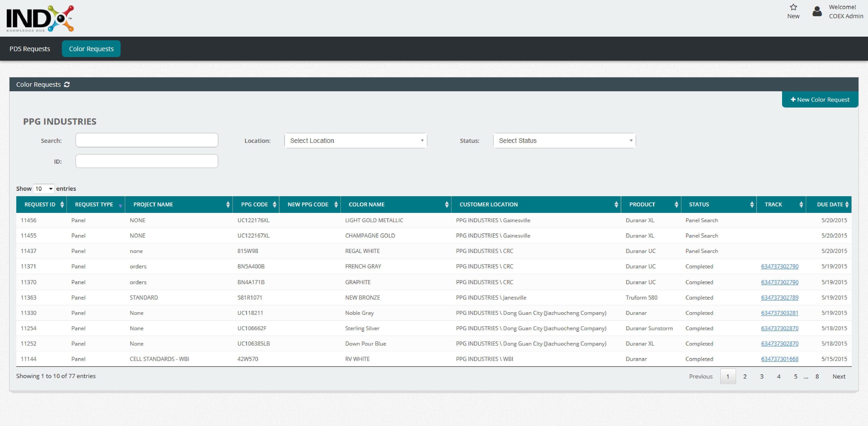Click the INDX Knowledge Hub logo
868x426 pixels.
[x=40, y=18]
